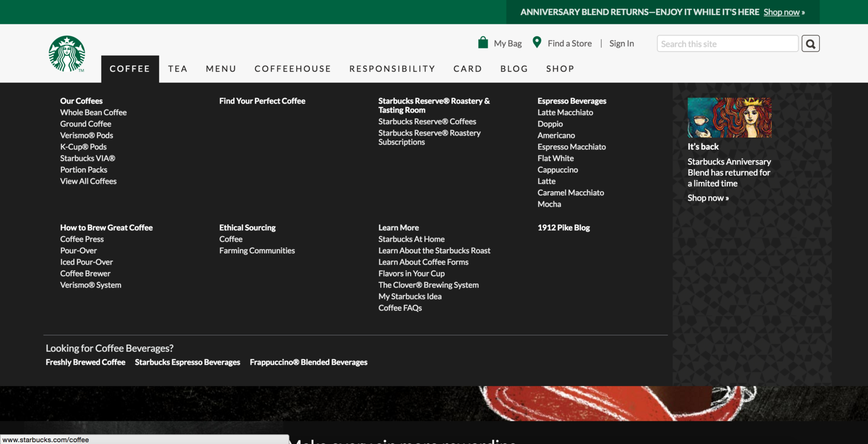
Task: Open Learn About the Starbucks Roast
Action: pos(435,250)
